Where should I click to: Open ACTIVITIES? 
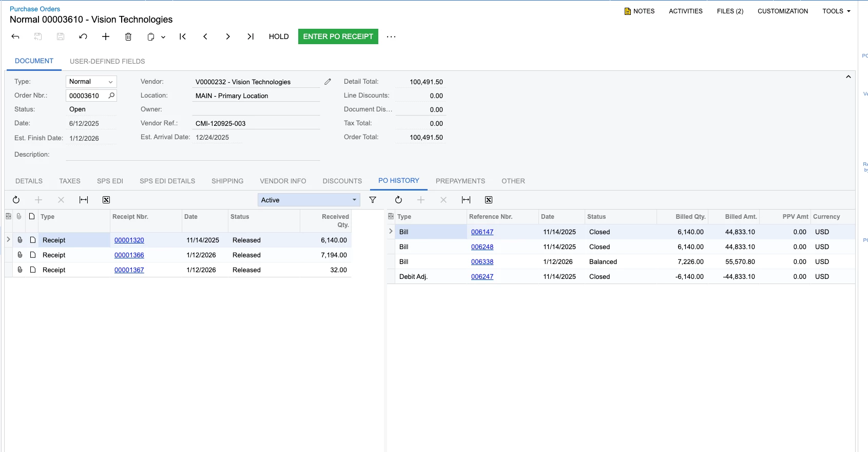(x=686, y=11)
